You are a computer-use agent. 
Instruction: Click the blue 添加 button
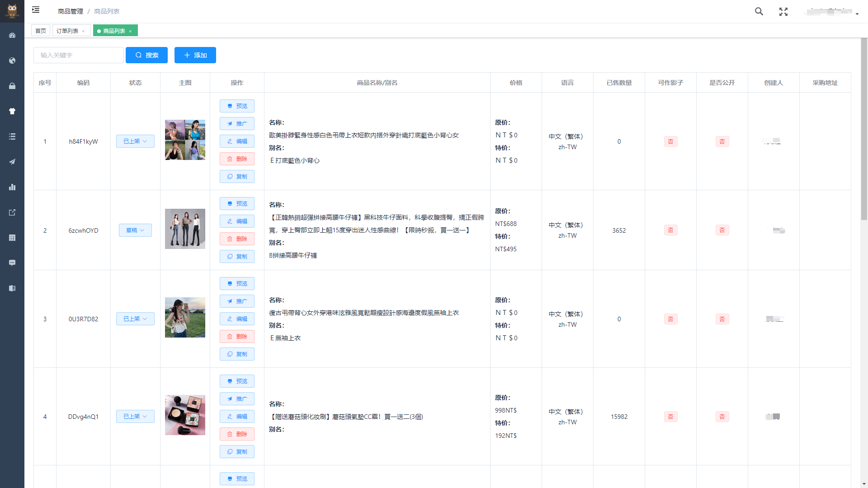click(x=195, y=55)
